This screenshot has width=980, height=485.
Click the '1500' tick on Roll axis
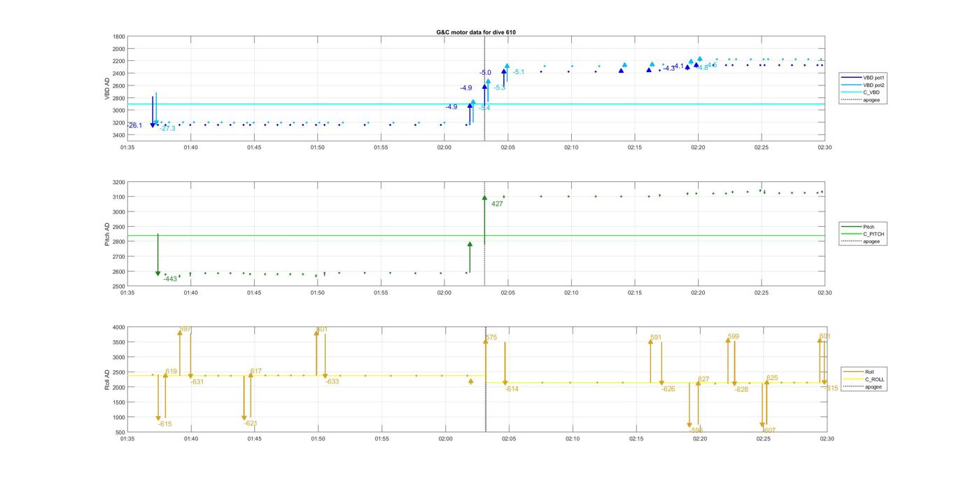click(x=119, y=402)
